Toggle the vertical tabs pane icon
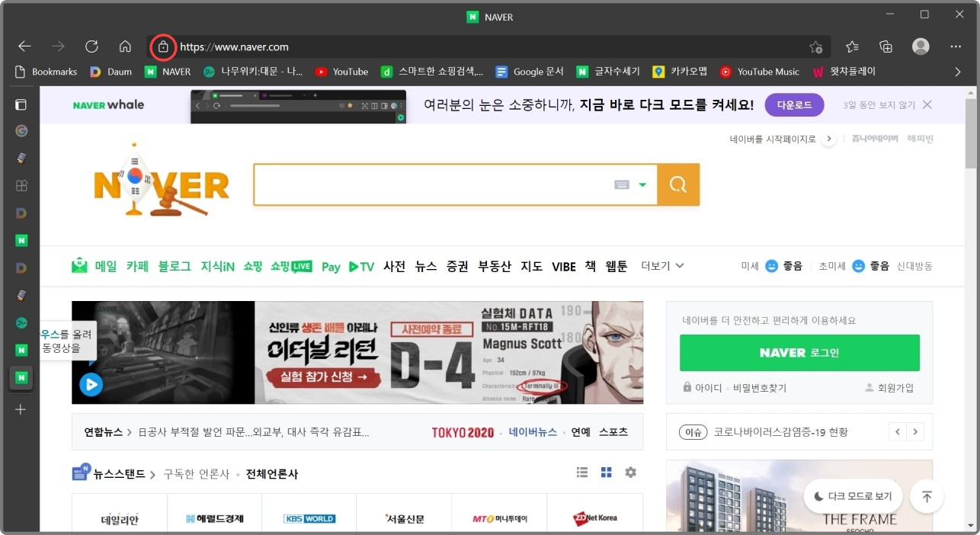 click(21, 104)
